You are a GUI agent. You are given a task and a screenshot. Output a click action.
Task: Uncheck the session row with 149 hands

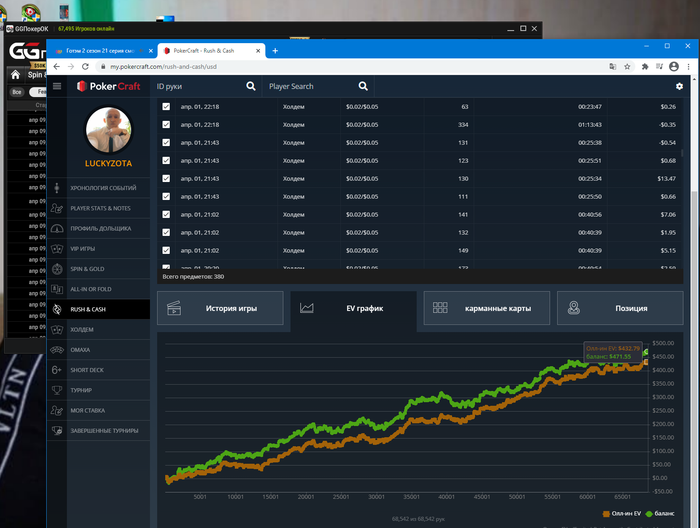(x=166, y=250)
